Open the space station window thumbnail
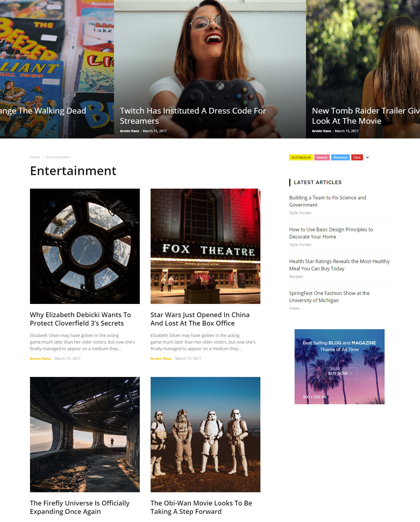This screenshot has height=522, width=420. pyautogui.click(x=85, y=246)
